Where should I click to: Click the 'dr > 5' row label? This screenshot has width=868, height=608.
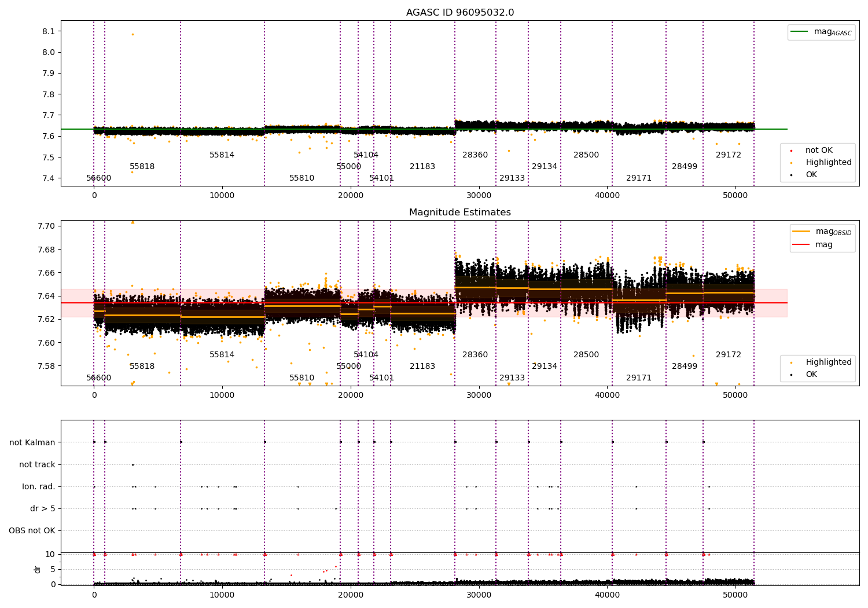(x=43, y=509)
